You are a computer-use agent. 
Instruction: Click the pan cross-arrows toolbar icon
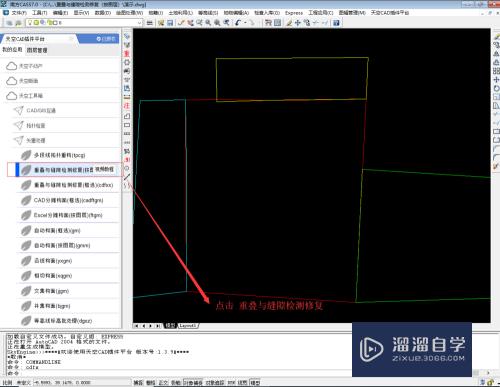[298, 23]
